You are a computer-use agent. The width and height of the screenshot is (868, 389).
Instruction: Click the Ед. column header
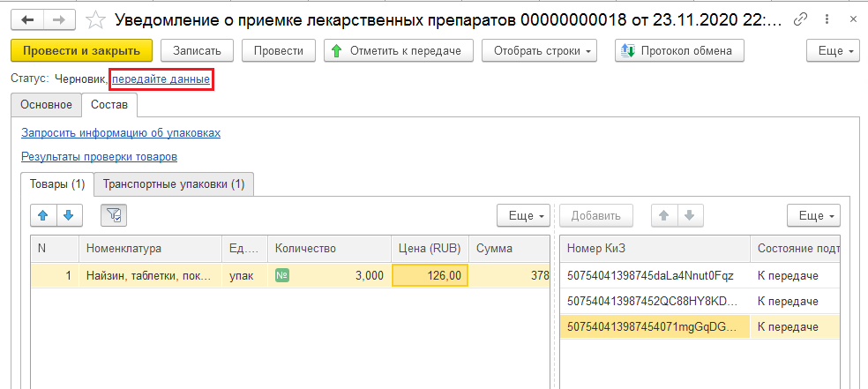coord(244,249)
